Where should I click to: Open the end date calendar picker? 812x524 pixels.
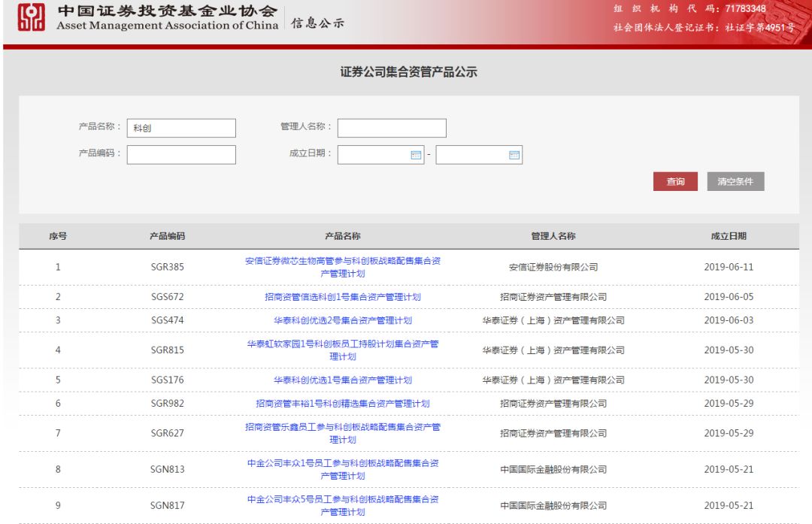click(x=515, y=154)
